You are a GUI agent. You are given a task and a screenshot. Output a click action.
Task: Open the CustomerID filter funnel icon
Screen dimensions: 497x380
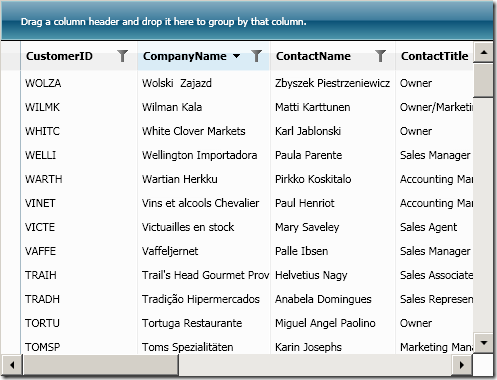pos(123,56)
